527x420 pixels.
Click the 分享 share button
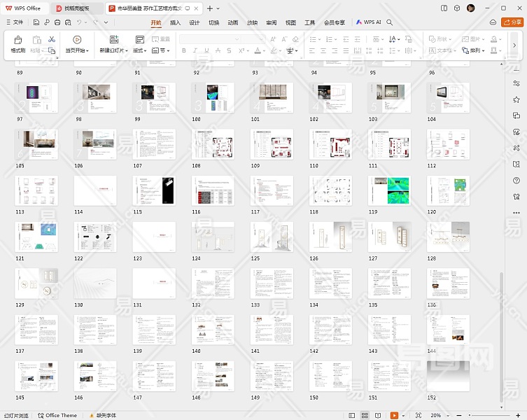pyautogui.click(x=513, y=22)
